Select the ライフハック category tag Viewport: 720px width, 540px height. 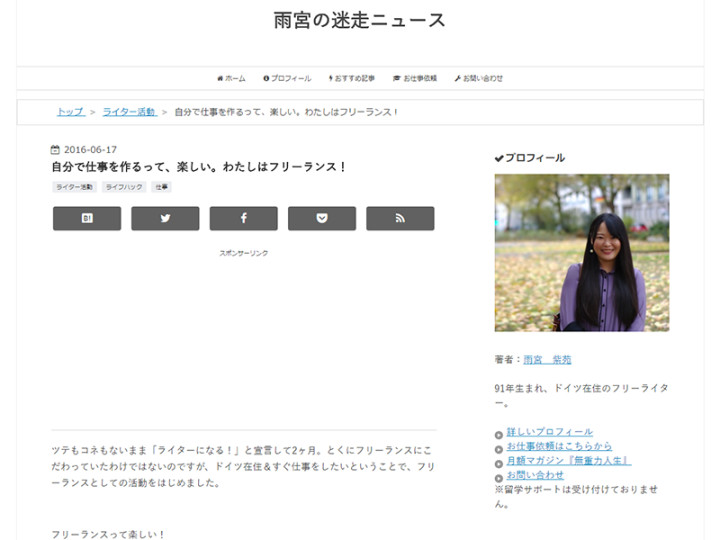[x=124, y=187]
